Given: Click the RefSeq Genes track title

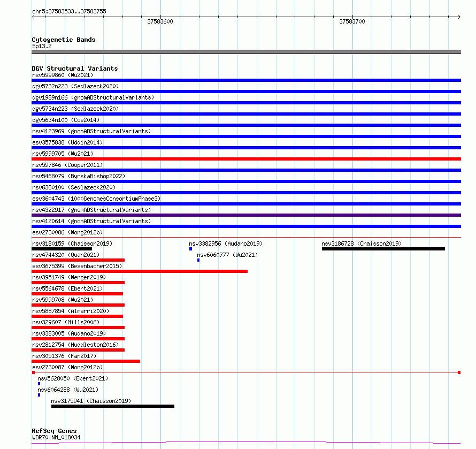Looking at the screenshot, I should (54, 431).
